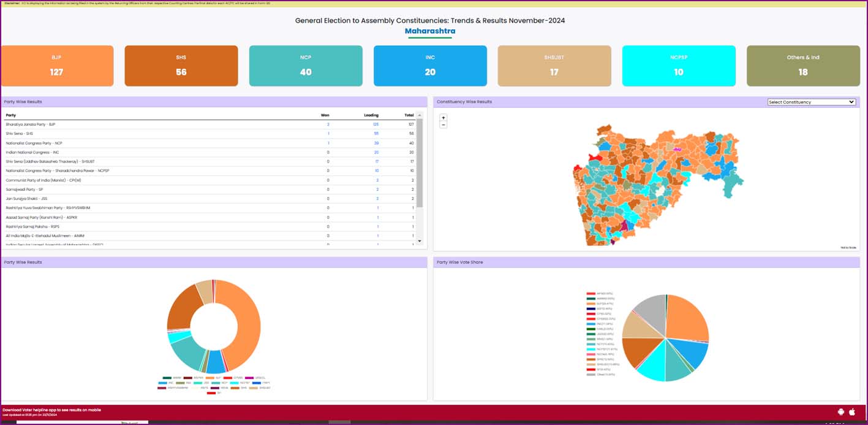The image size is (868, 425).
Task: Click Shiv Sena - SHS won count 1
Action: [x=328, y=133]
